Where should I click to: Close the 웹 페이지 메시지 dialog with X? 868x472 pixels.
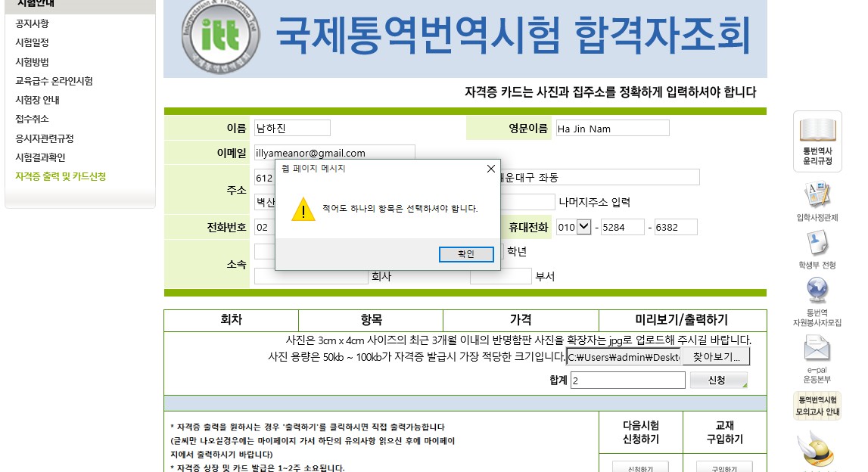tap(490, 169)
